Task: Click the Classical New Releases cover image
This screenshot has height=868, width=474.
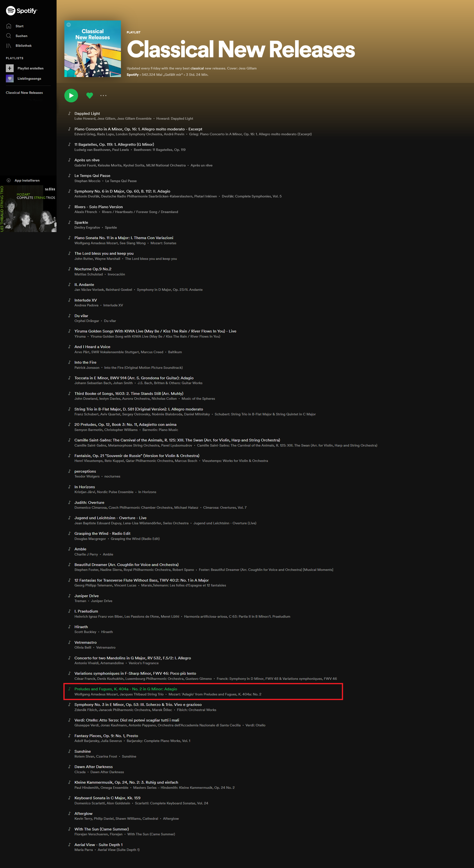Action: point(93,49)
